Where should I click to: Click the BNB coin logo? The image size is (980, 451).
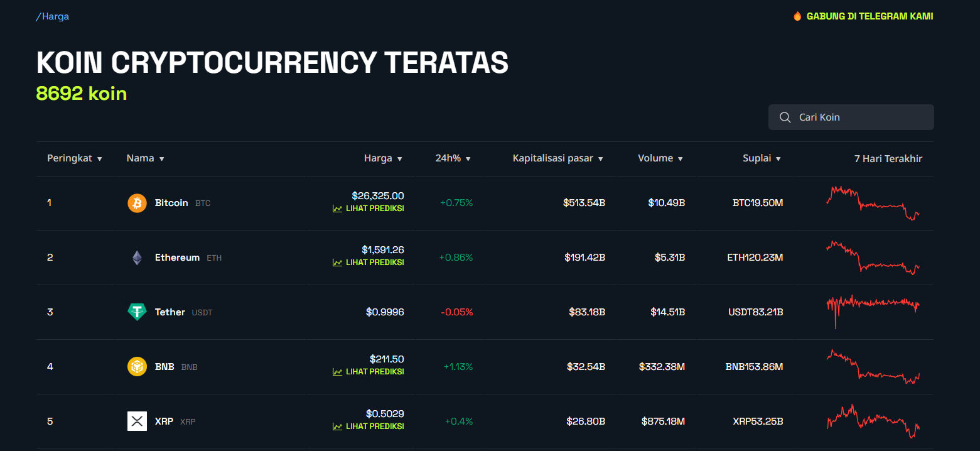pos(137,367)
